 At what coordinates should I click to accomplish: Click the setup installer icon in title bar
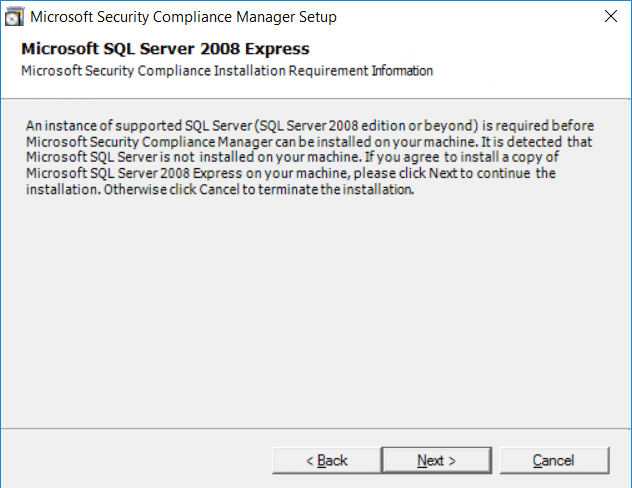click(15, 17)
